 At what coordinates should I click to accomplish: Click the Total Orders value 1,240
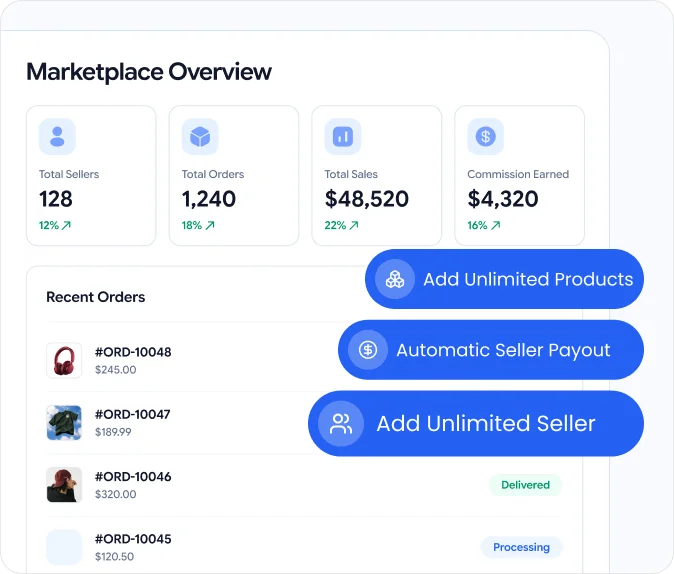pos(208,199)
